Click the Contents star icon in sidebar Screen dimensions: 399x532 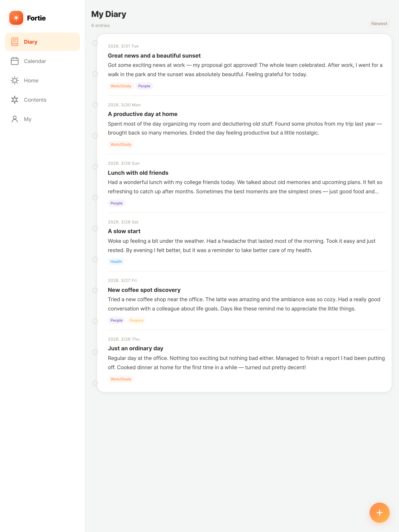pyautogui.click(x=15, y=100)
